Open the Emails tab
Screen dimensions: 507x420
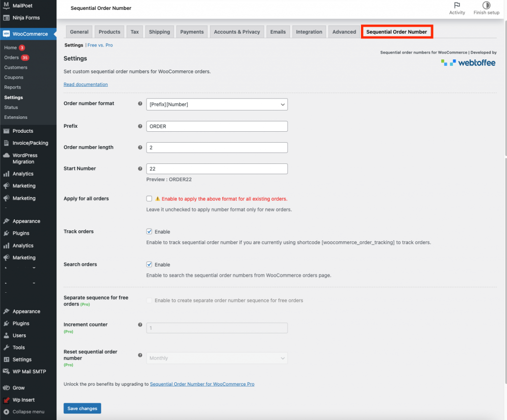278,32
